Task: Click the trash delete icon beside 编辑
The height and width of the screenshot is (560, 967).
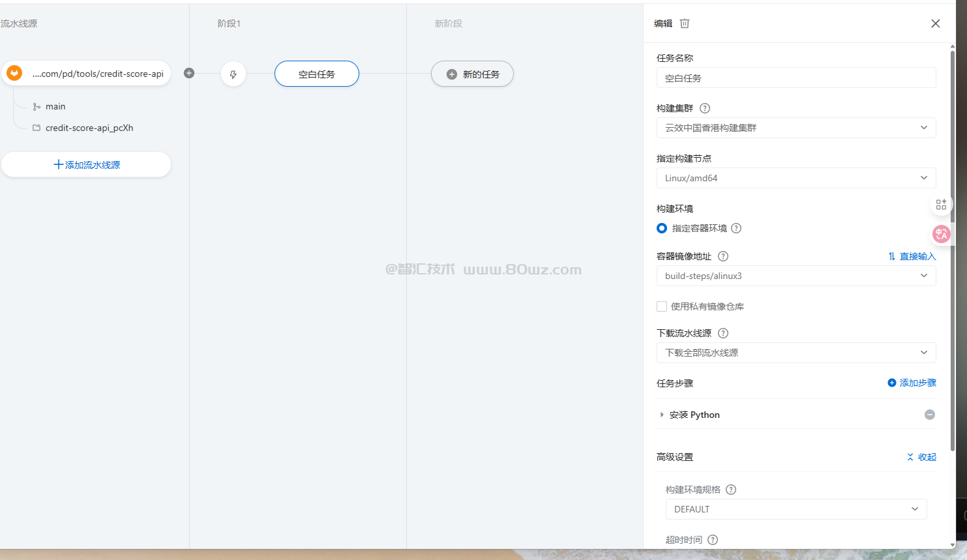Action: tap(685, 23)
